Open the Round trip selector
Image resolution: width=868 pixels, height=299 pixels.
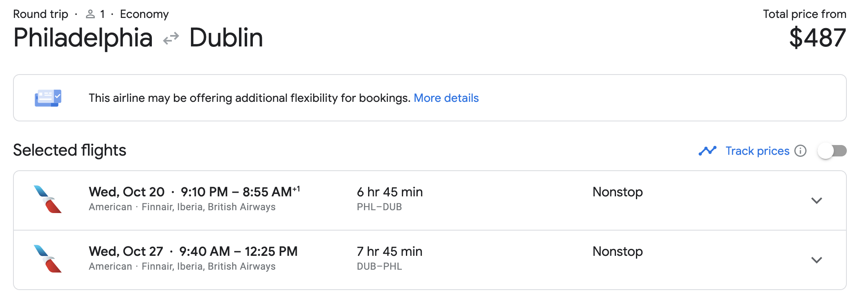coord(40,13)
